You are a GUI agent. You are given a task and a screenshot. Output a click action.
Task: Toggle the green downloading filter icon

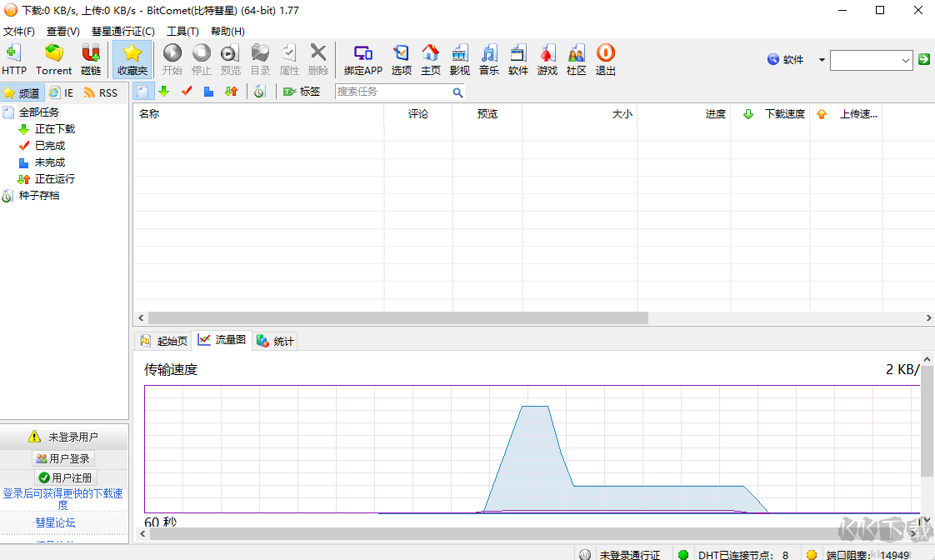coord(163,92)
